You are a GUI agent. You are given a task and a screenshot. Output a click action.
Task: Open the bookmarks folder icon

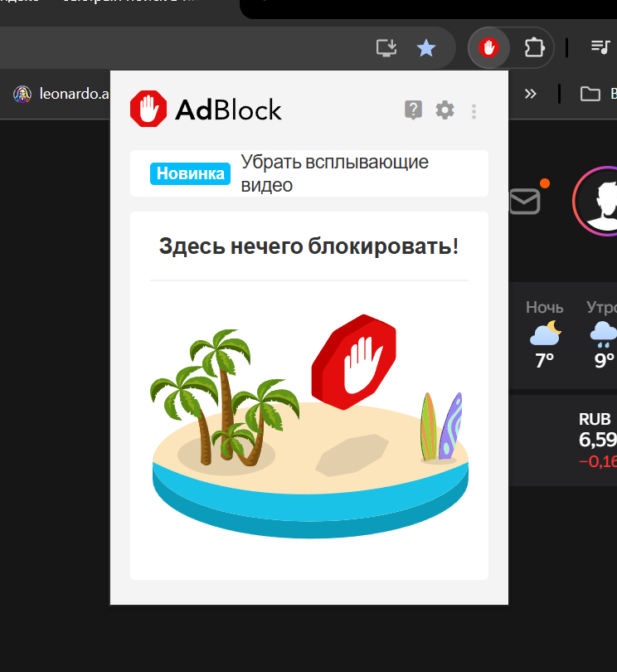click(x=590, y=94)
